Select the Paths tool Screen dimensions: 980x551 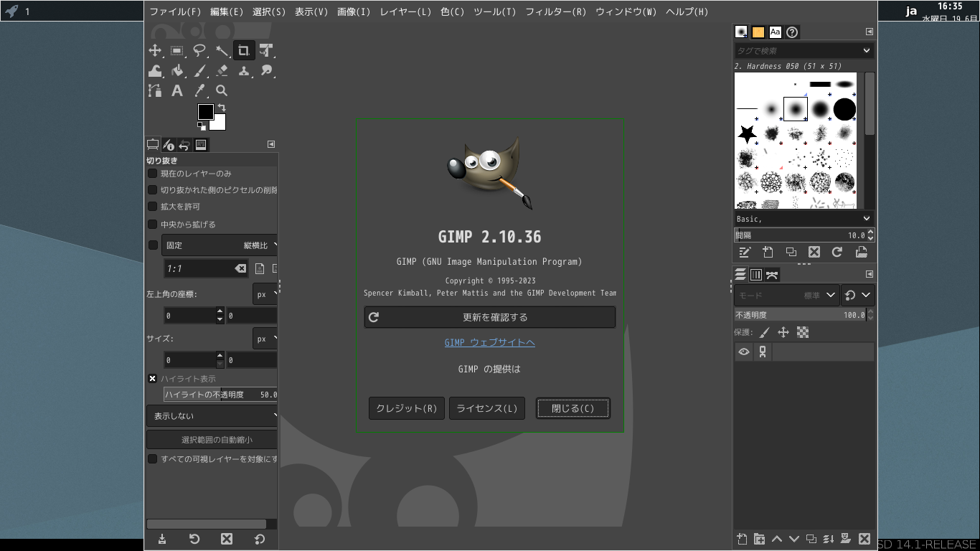click(155, 90)
